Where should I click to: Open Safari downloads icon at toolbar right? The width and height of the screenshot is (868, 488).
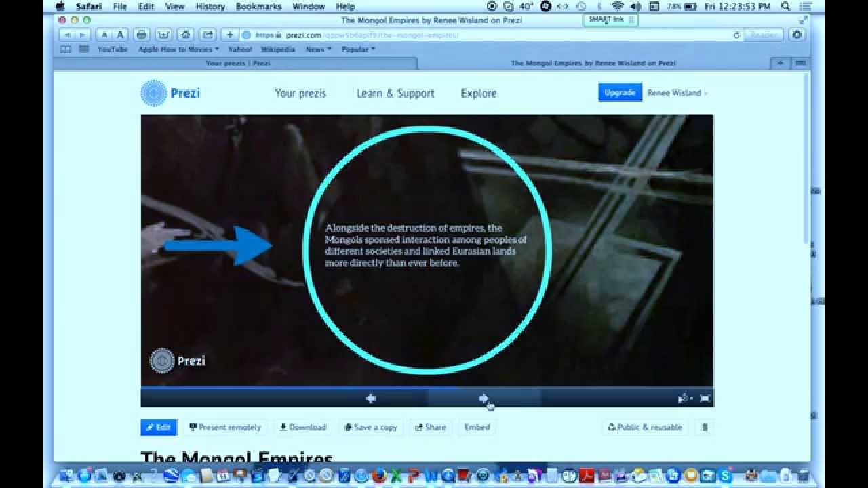[x=797, y=35]
